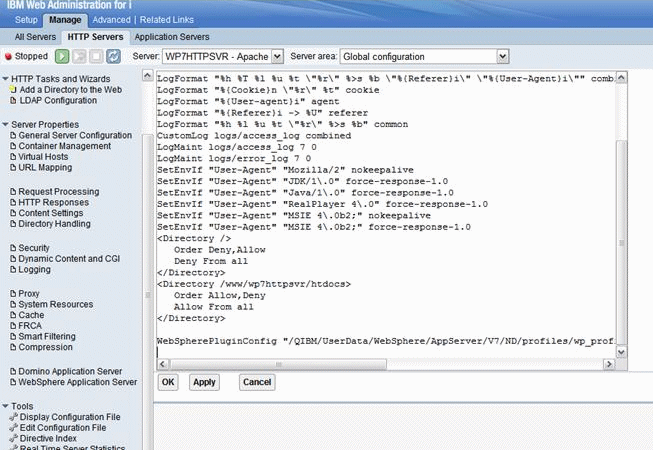The image size is (653, 450).
Task: Open Display Configuration File tool
Action: 70,417
